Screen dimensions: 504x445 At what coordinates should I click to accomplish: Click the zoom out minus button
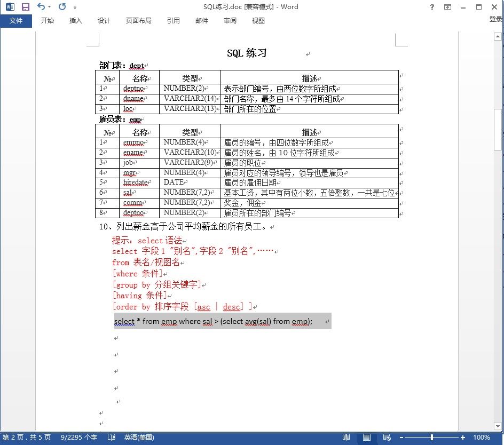pyautogui.click(x=401, y=438)
